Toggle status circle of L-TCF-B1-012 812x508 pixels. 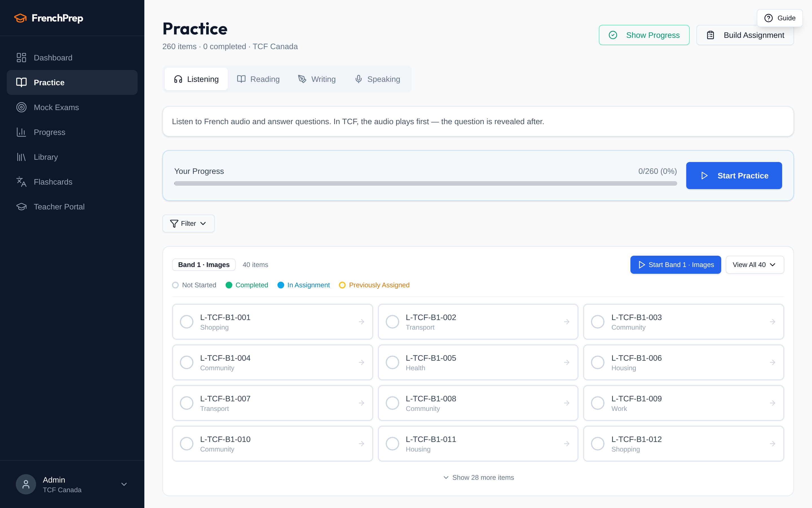(598, 443)
